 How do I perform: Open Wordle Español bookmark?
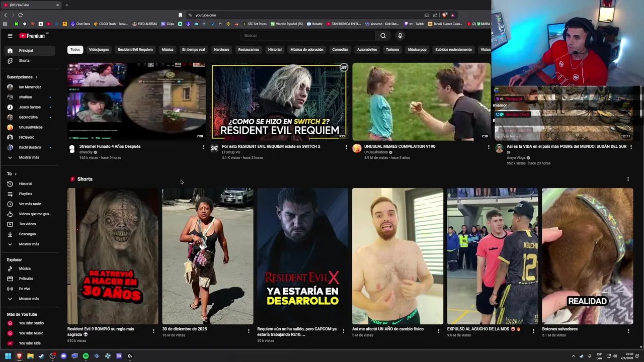(287, 24)
